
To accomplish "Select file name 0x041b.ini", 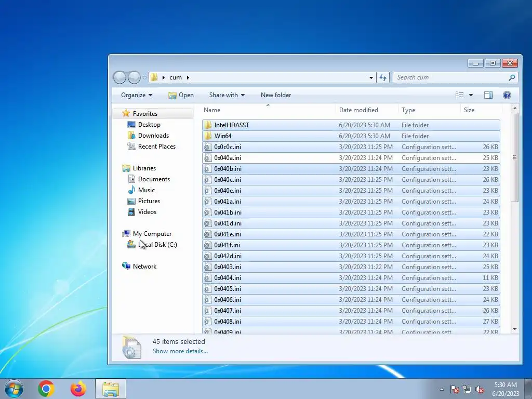I will coord(228,212).
